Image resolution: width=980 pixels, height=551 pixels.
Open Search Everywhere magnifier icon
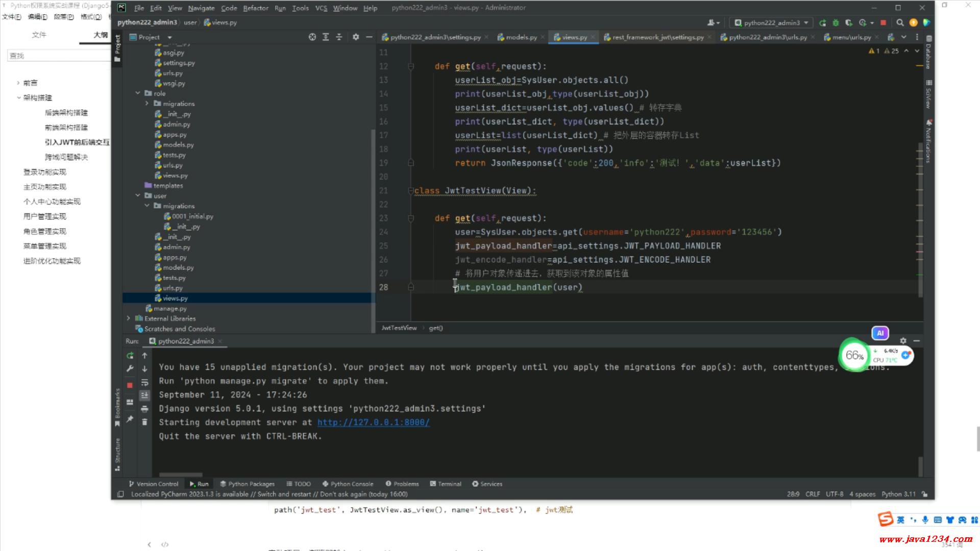click(900, 22)
